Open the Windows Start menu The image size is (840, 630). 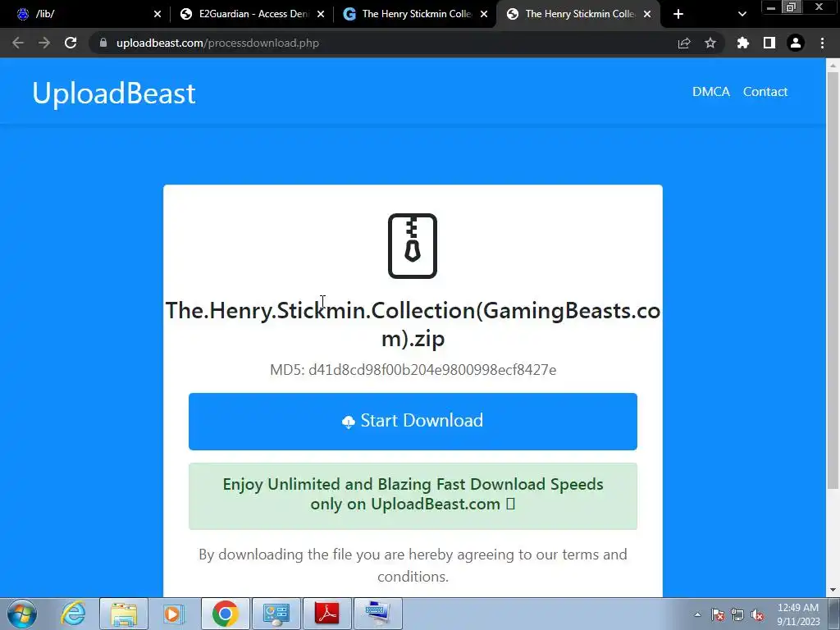click(22, 614)
